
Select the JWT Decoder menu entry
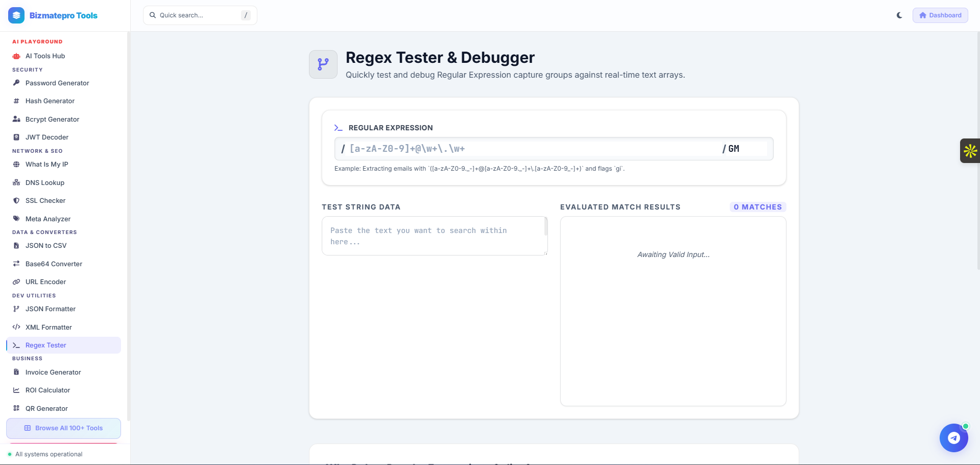(x=63, y=137)
